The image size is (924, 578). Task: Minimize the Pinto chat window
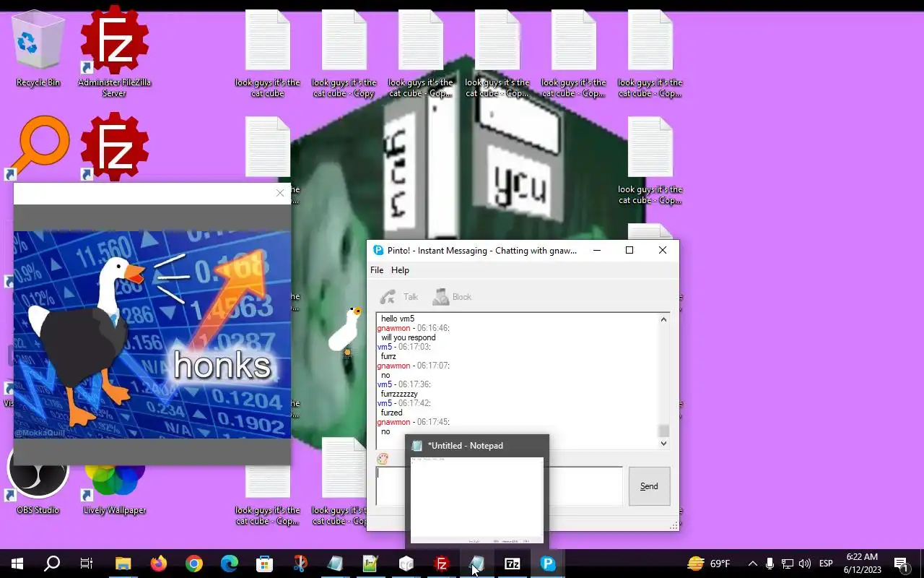tap(597, 251)
